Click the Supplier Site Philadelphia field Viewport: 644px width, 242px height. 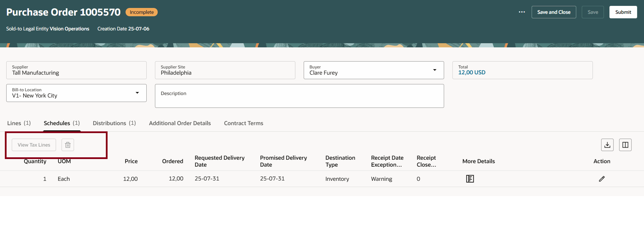pyautogui.click(x=225, y=70)
